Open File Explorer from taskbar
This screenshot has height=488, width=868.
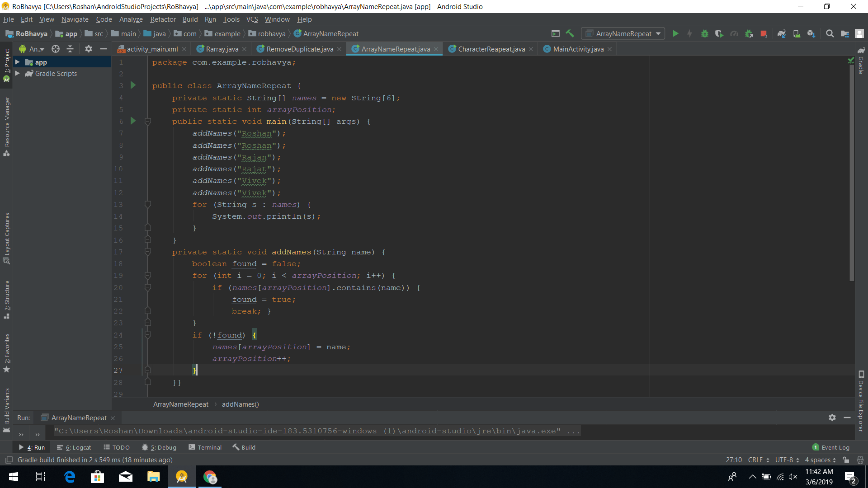click(154, 477)
